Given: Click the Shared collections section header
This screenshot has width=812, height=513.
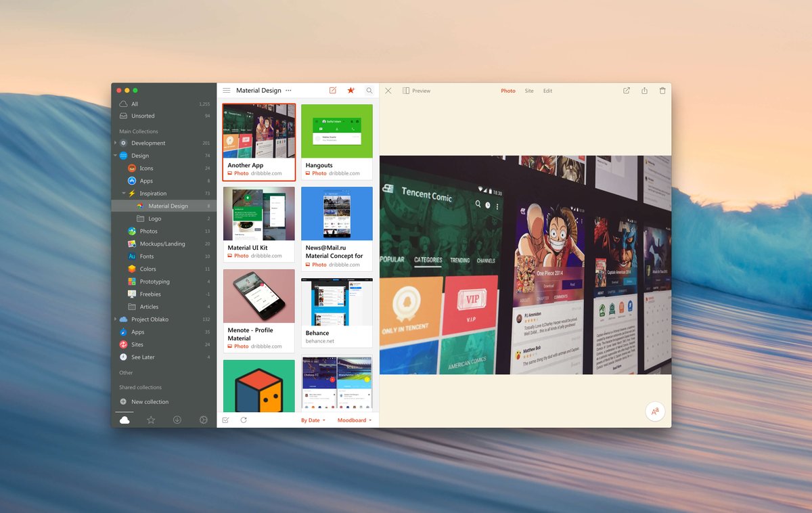Looking at the screenshot, I should click(140, 388).
